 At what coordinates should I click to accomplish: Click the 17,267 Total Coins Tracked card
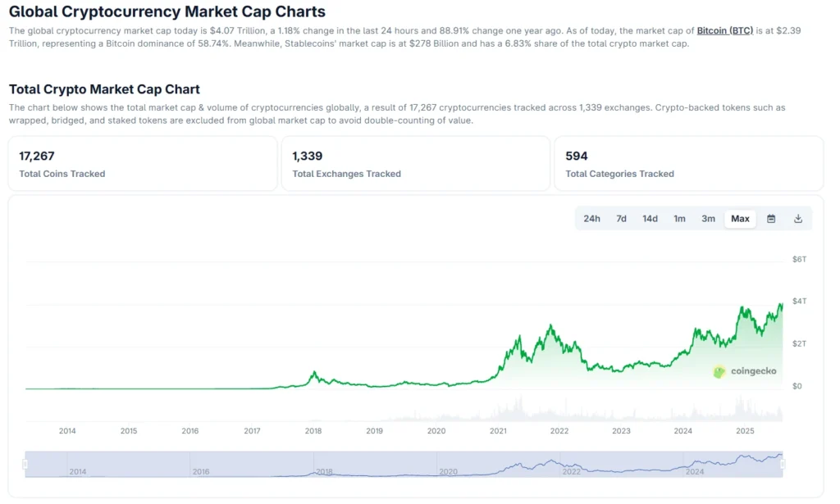click(143, 163)
